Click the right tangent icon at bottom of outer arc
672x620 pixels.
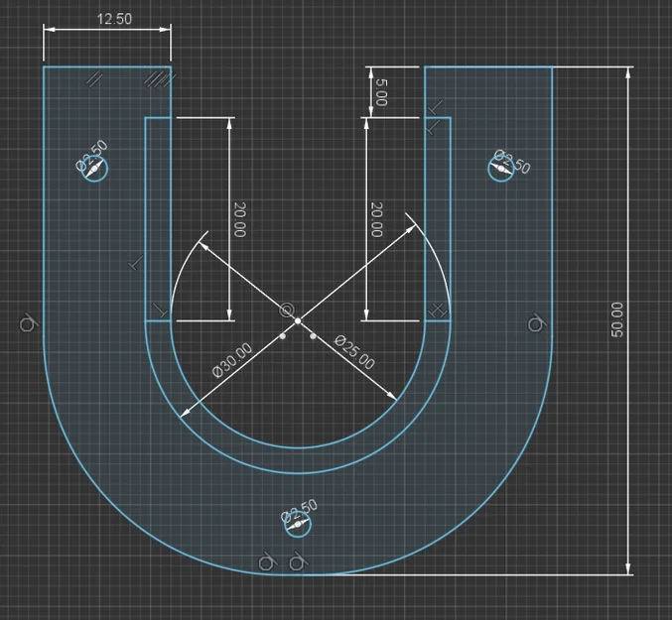tap(298, 562)
